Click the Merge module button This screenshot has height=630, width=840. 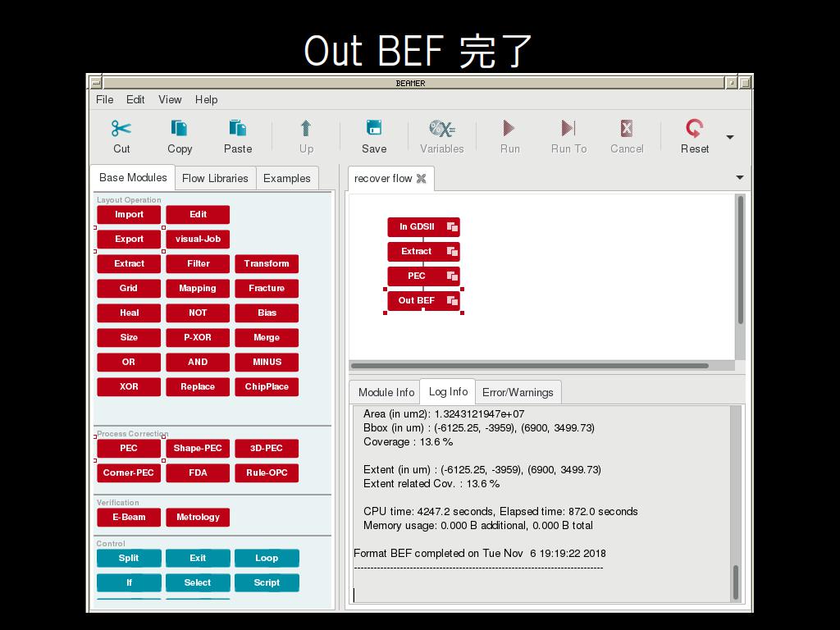point(267,337)
